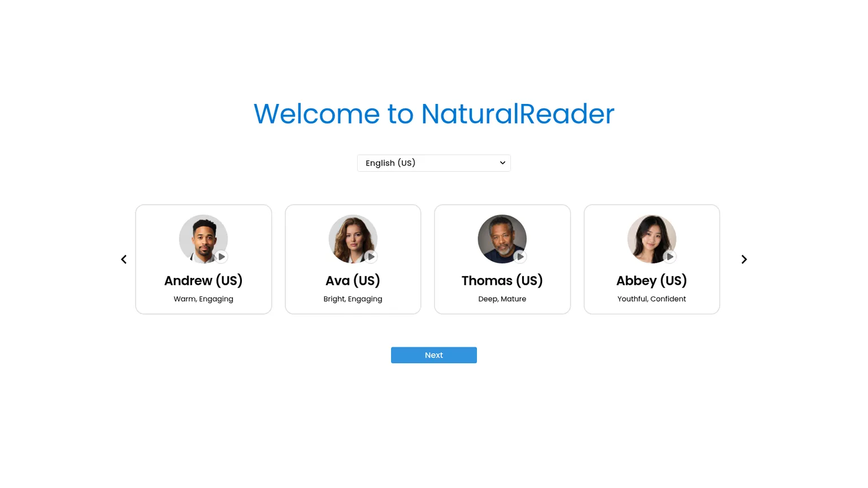Select Thomas's avatar photo
This screenshot has width=868, height=488.
click(502, 239)
